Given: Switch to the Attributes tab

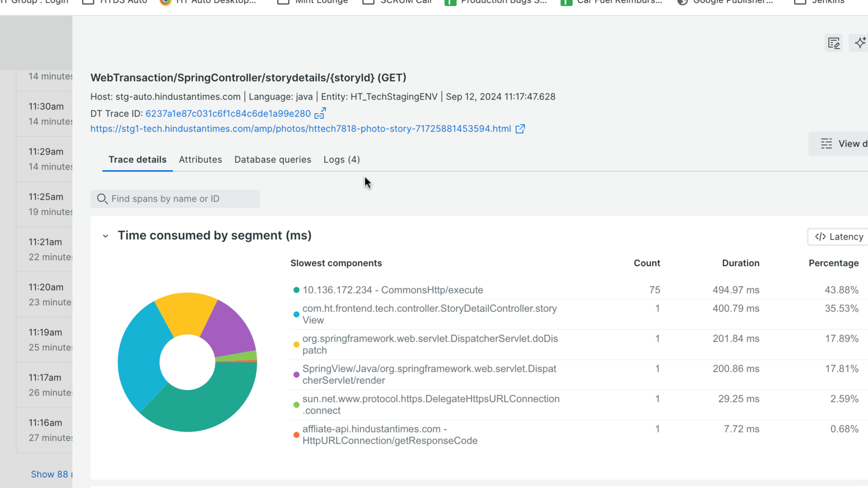Looking at the screenshot, I should tap(200, 159).
